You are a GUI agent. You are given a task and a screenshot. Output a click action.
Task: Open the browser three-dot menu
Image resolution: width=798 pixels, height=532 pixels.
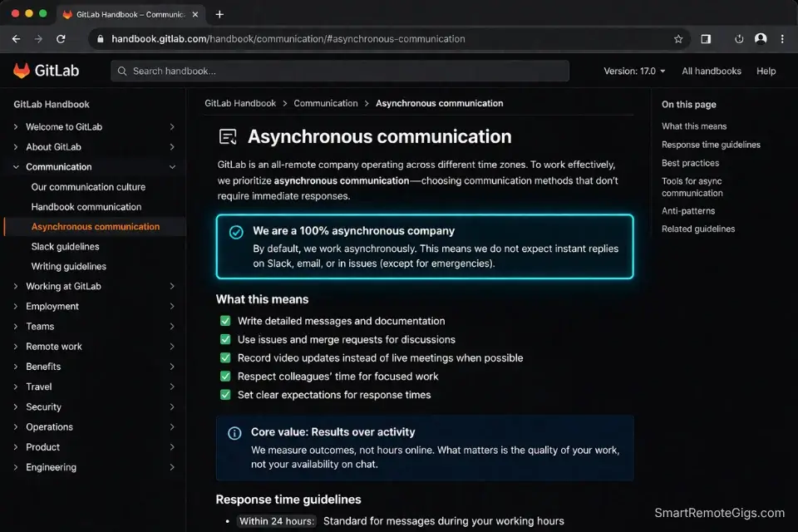coord(782,39)
